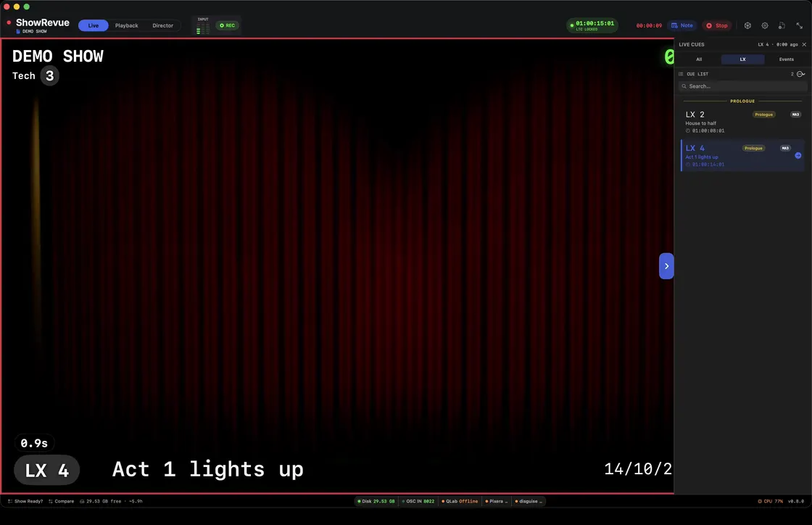Click the DEMO SHOW file name under ShowRevue
812x525 pixels.
pyautogui.click(x=34, y=32)
